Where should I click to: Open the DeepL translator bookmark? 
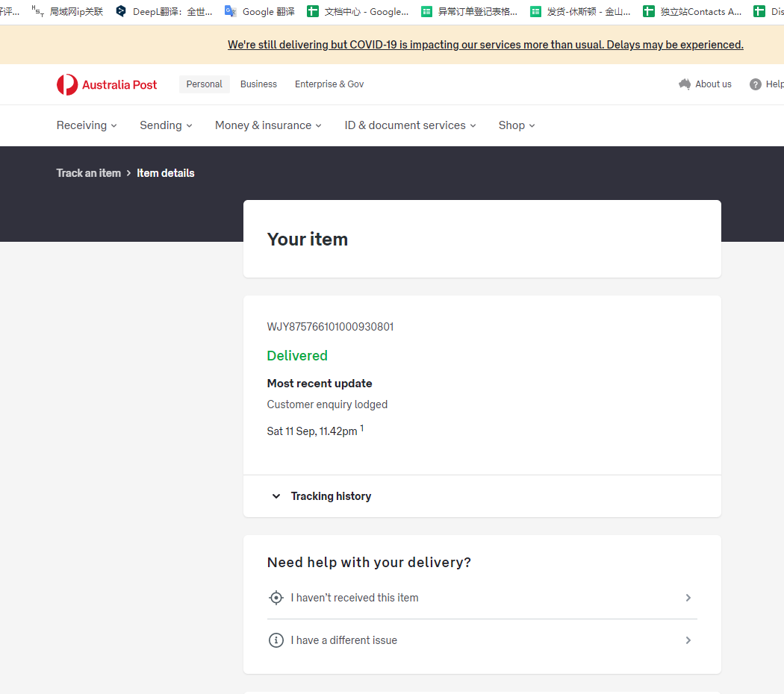tap(164, 11)
